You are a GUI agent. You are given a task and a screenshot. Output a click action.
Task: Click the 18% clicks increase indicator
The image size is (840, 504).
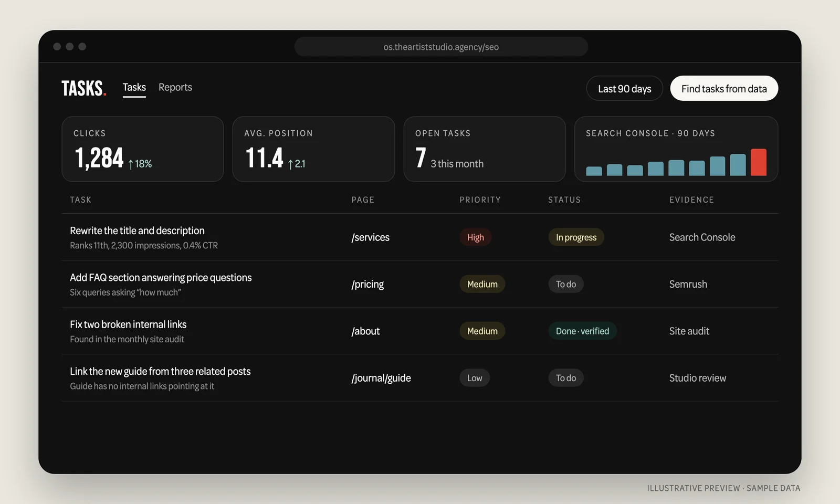(x=140, y=164)
